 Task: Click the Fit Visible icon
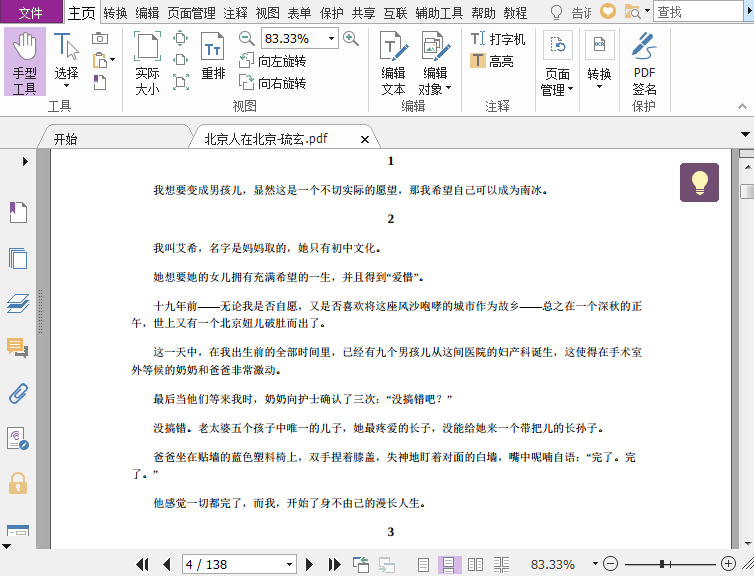point(180,82)
